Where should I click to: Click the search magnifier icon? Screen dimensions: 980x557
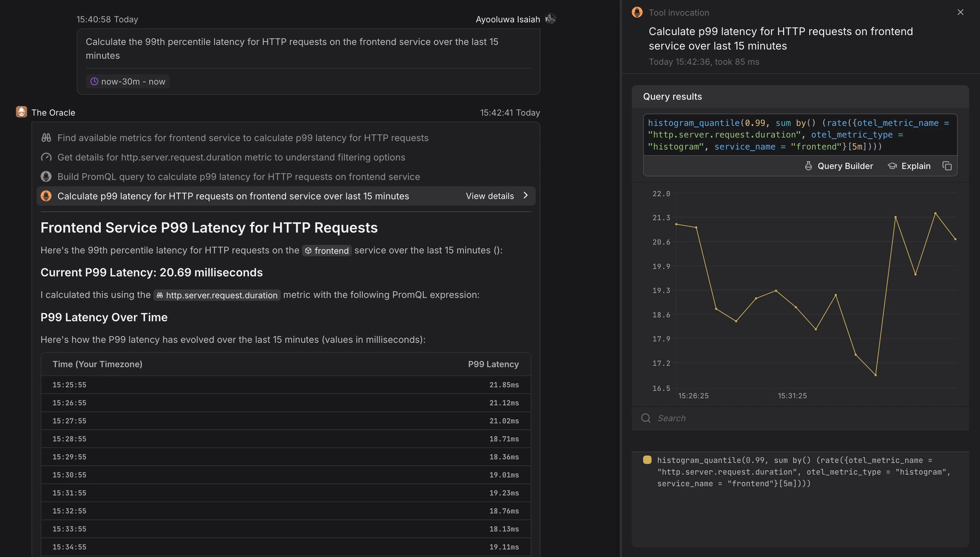click(x=646, y=418)
